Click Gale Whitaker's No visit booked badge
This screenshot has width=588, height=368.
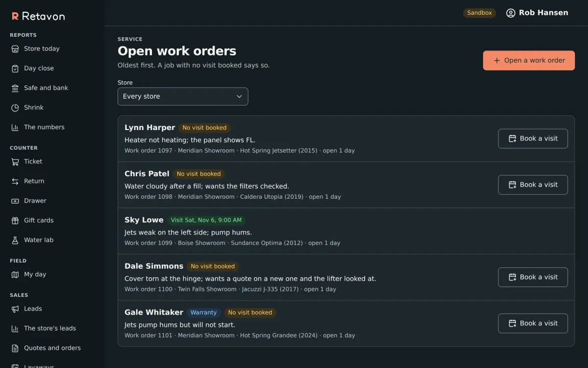click(x=250, y=313)
